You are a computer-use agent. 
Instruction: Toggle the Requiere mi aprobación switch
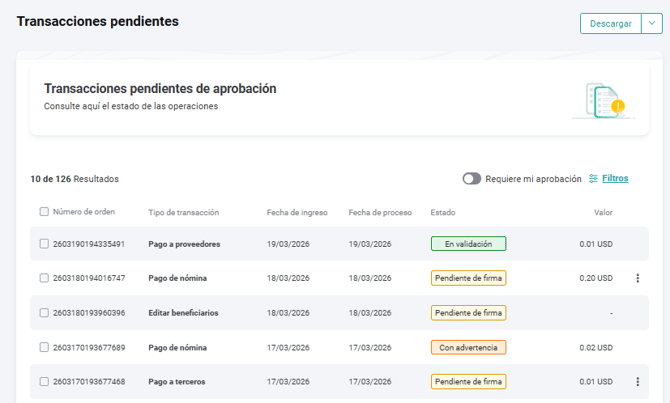coord(471,179)
